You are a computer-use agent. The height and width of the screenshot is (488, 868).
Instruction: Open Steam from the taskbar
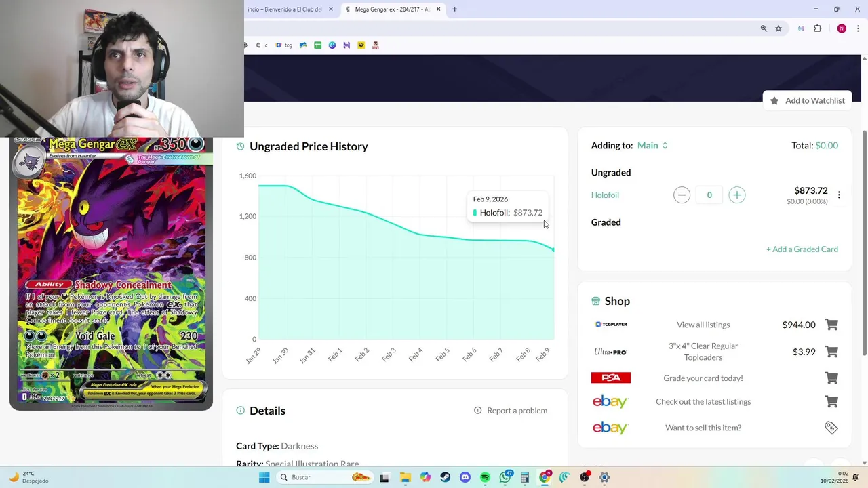445,477
